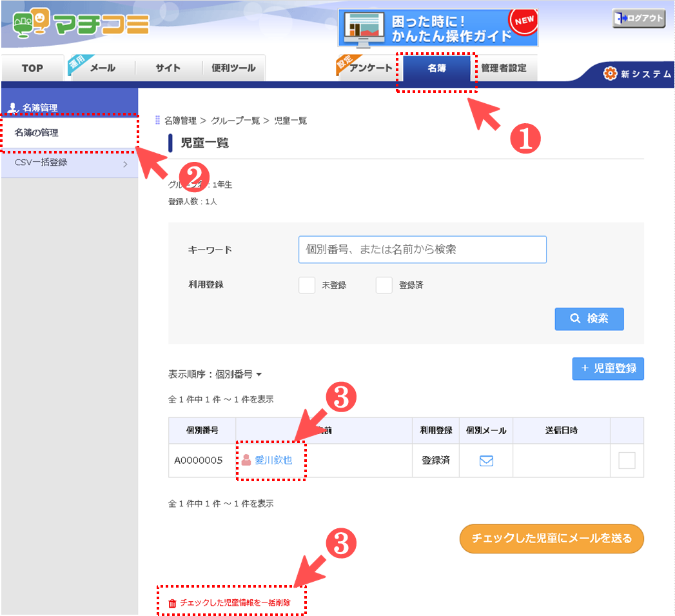Click the ＋児童登録 button
The width and height of the screenshot is (675, 616).
(x=607, y=368)
